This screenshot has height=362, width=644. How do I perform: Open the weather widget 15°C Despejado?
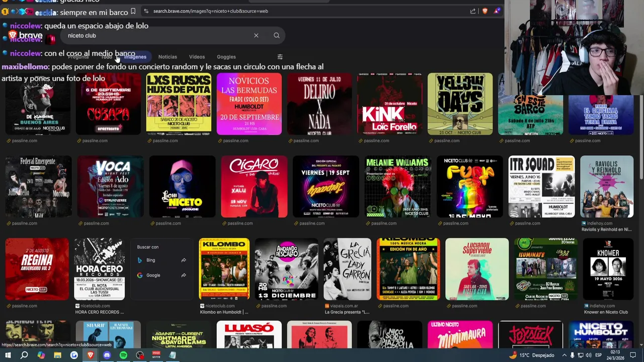coord(532,355)
